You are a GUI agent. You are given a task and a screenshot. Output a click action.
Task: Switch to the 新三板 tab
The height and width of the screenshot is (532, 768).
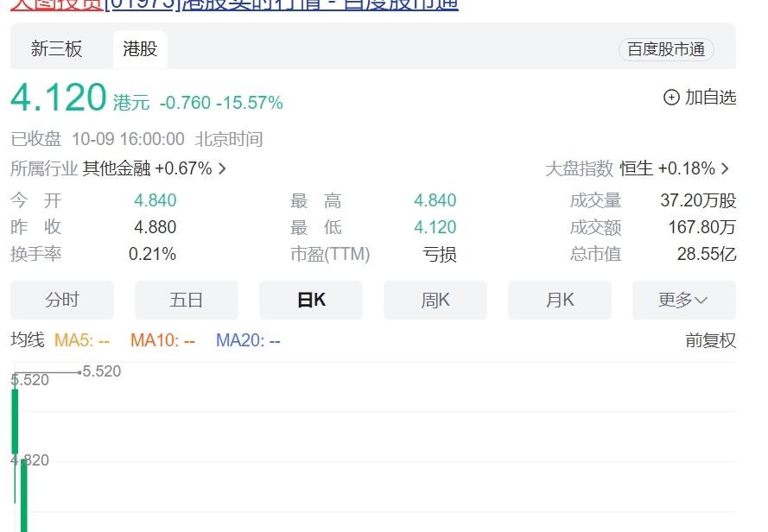[x=57, y=49]
